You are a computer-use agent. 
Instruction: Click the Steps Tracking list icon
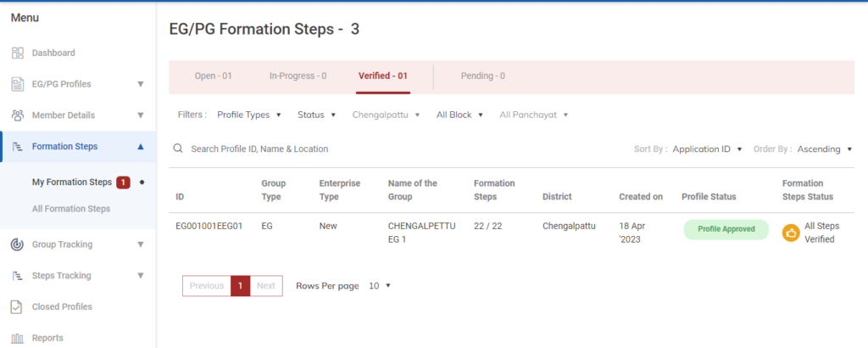click(x=17, y=276)
